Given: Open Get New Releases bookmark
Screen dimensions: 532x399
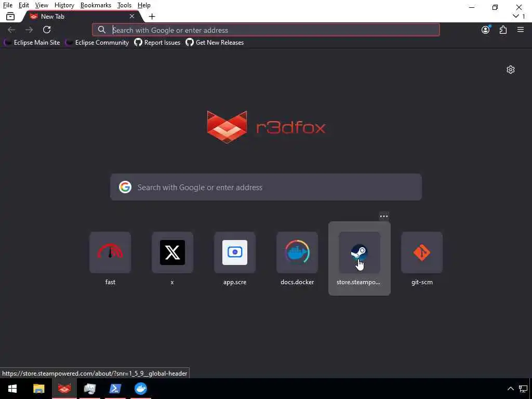Looking at the screenshot, I should pyautogui.click(x=215, y=43).
